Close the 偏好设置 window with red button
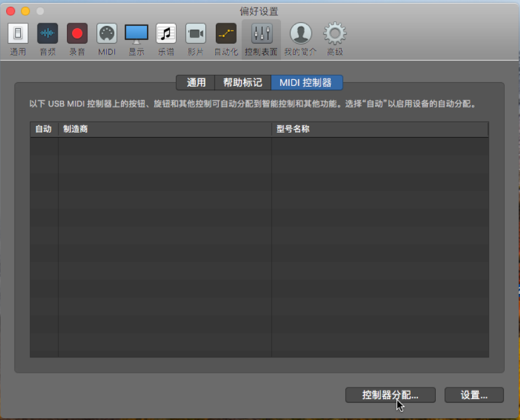This screenshot has width=520, height=420. pos(11,11)
